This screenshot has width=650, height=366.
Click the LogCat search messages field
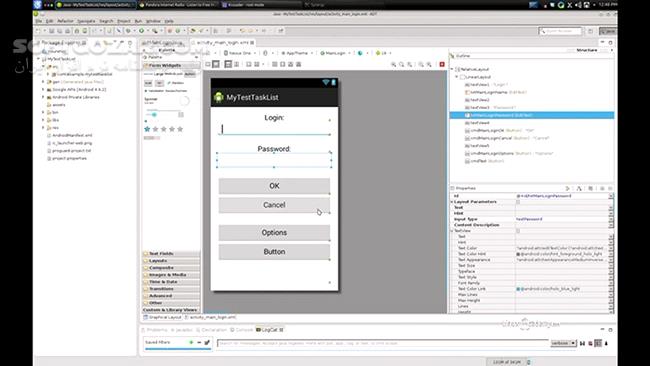[382, 343]
